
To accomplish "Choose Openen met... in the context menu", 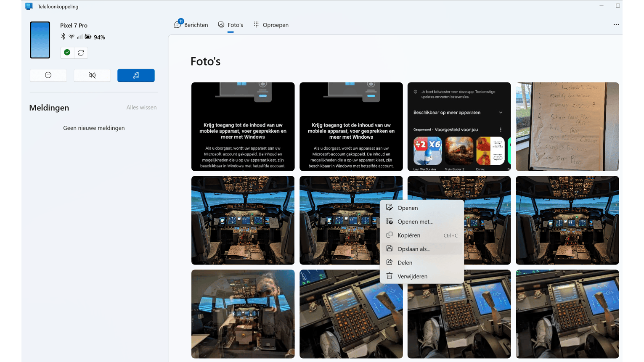I will pyautogui.click(x=422, y=222).
